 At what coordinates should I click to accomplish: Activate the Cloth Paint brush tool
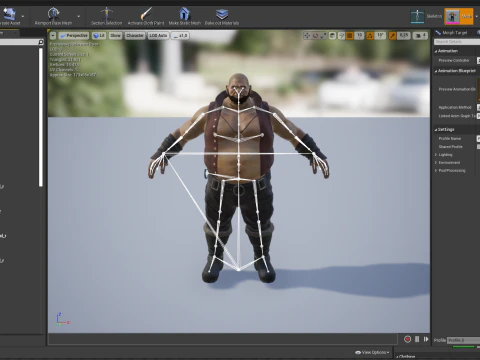pos(146,16)
